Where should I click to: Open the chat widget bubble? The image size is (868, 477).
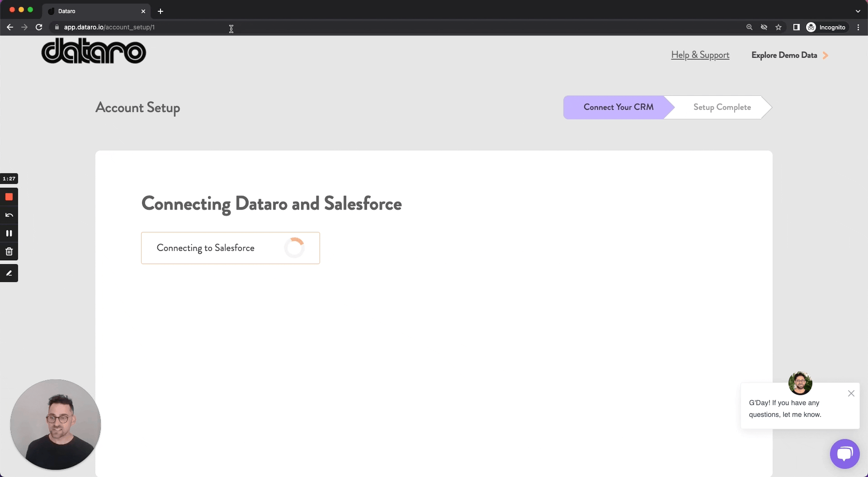(x=844, y=454)
